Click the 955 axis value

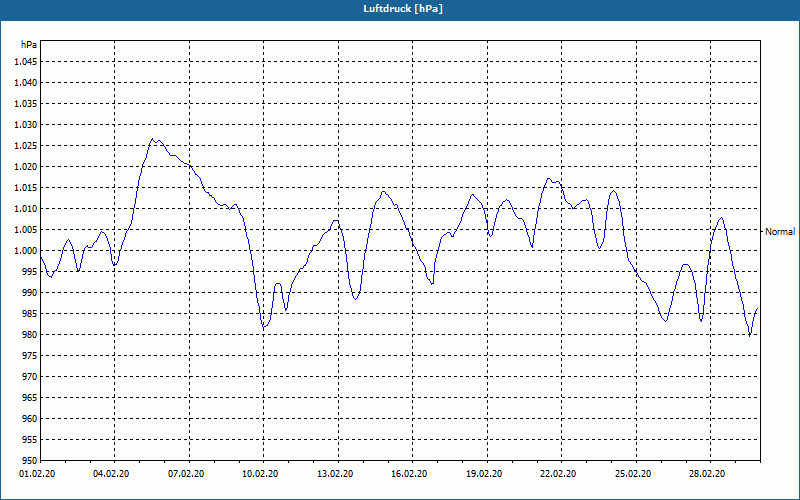click(30, 440)
